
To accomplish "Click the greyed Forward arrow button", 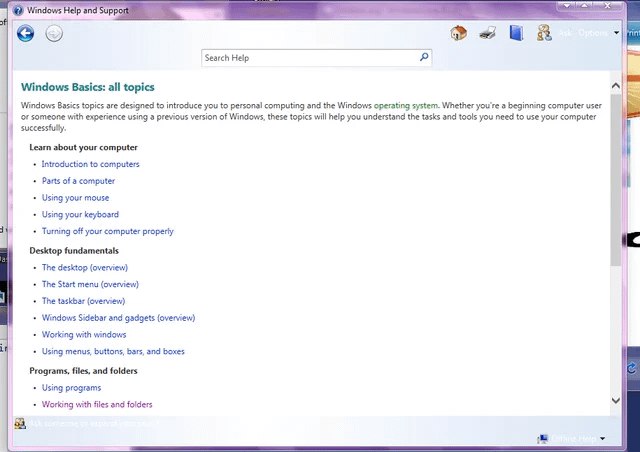I will click(54, 33).
